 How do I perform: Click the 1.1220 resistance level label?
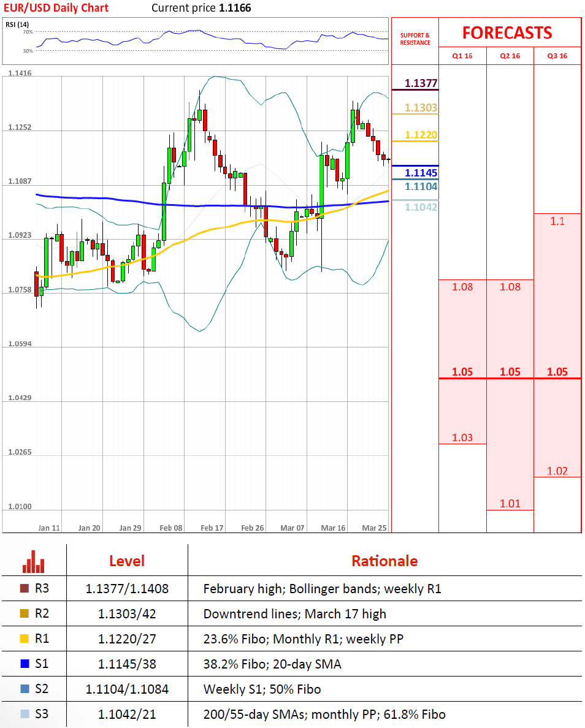pos(421,135)
